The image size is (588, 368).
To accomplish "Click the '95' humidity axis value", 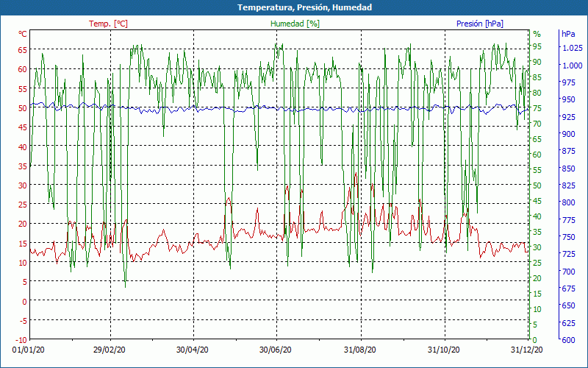I will [537, 46].
